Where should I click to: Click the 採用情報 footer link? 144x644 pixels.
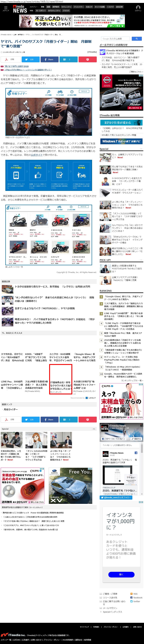(x=88, y=640)
